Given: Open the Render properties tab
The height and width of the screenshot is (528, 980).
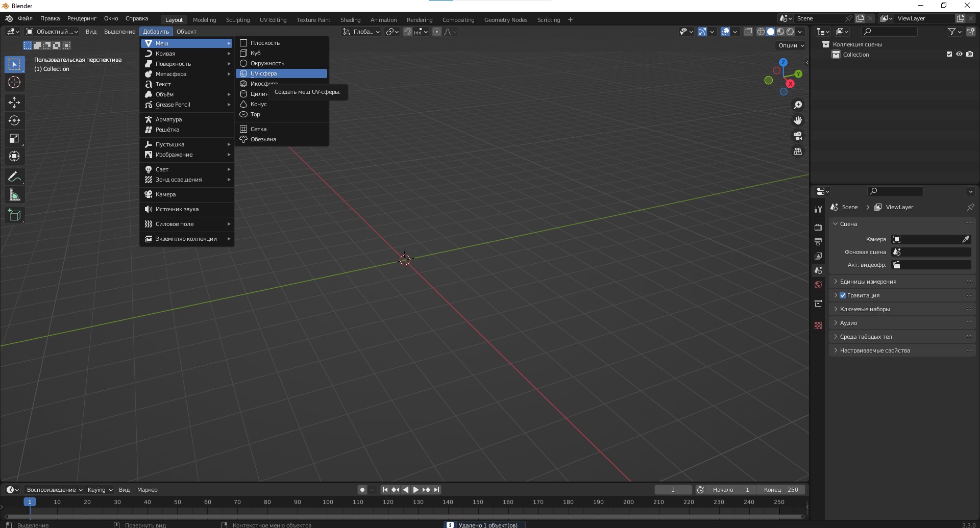Looking at the screenshot, I should pos(818,228).
